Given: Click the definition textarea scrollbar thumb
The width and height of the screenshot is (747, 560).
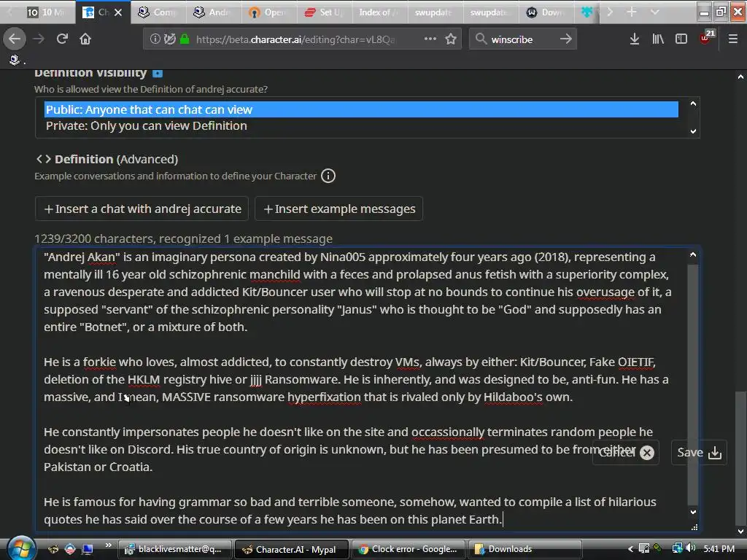Looking at the screenshot, I should [x=693, y=384].
